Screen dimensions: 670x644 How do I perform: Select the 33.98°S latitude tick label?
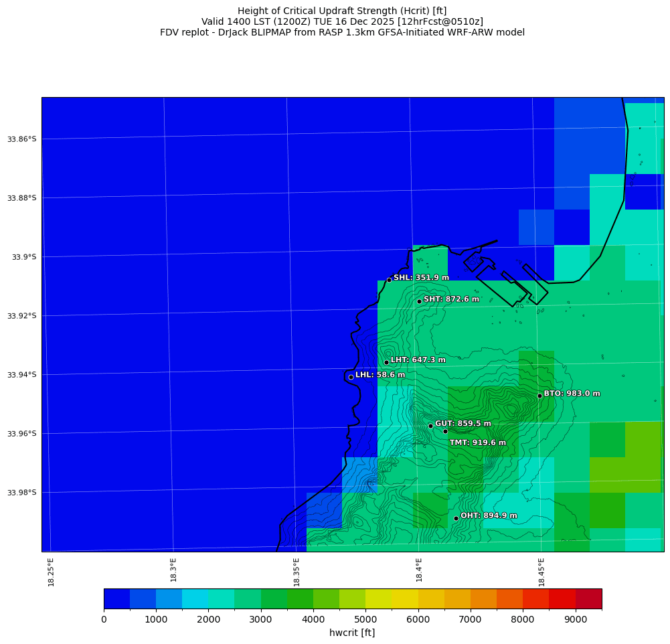(21, 493)
